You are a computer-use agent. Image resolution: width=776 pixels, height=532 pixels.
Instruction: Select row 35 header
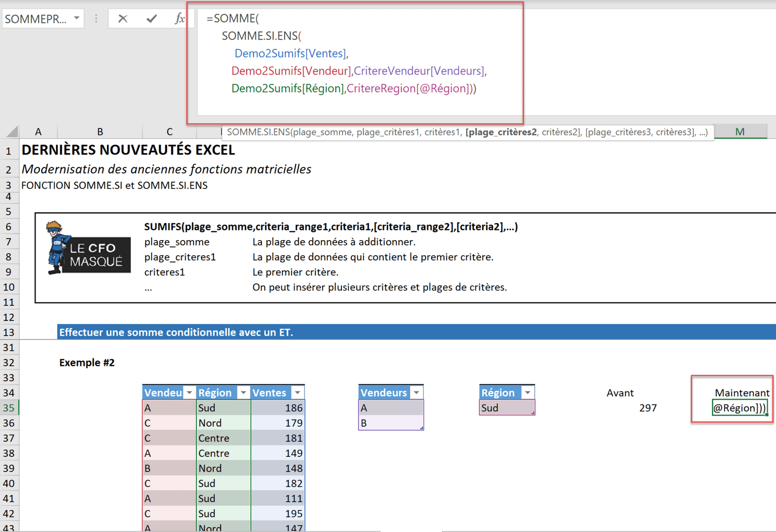pyautogui.click(x=9, y=408)
